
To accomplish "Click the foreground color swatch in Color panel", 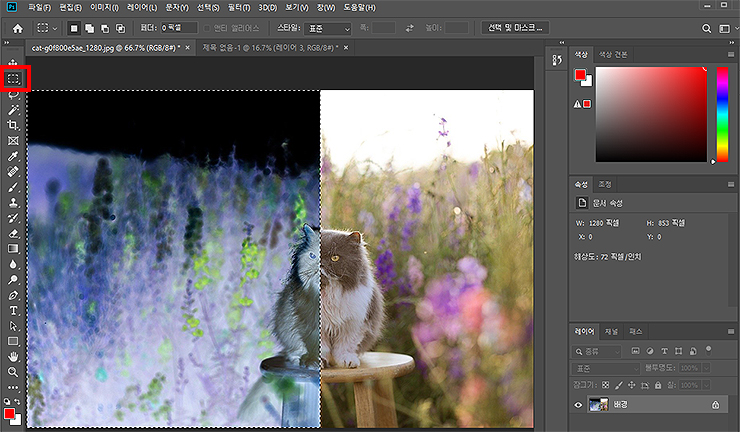I will pyautogui.click(x=580, y=75).
